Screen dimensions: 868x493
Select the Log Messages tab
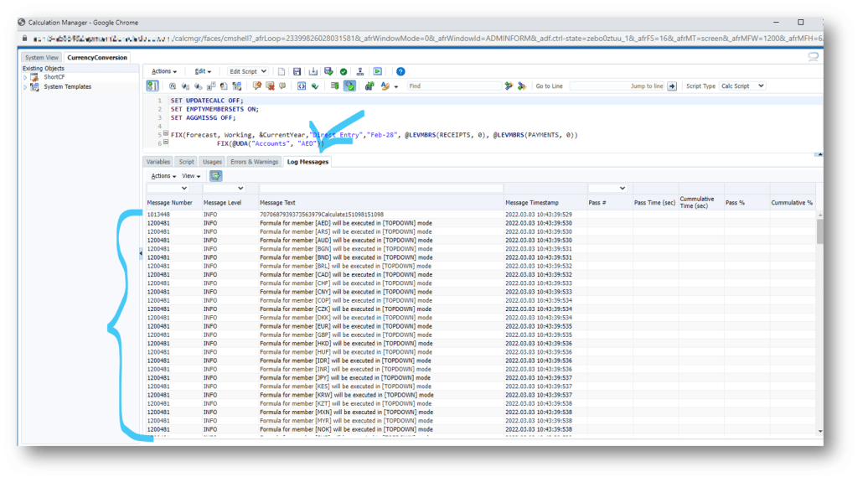click(x=307, y=162)
